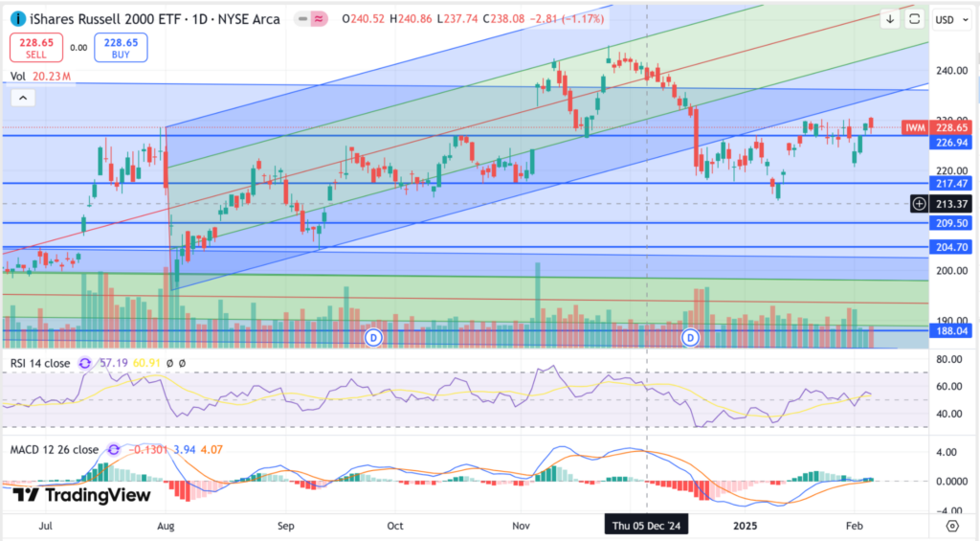Open chart settings gear icon at bottom right
Image resolution: width=980 pixels, height=541 pixels.
pos(952,526)
